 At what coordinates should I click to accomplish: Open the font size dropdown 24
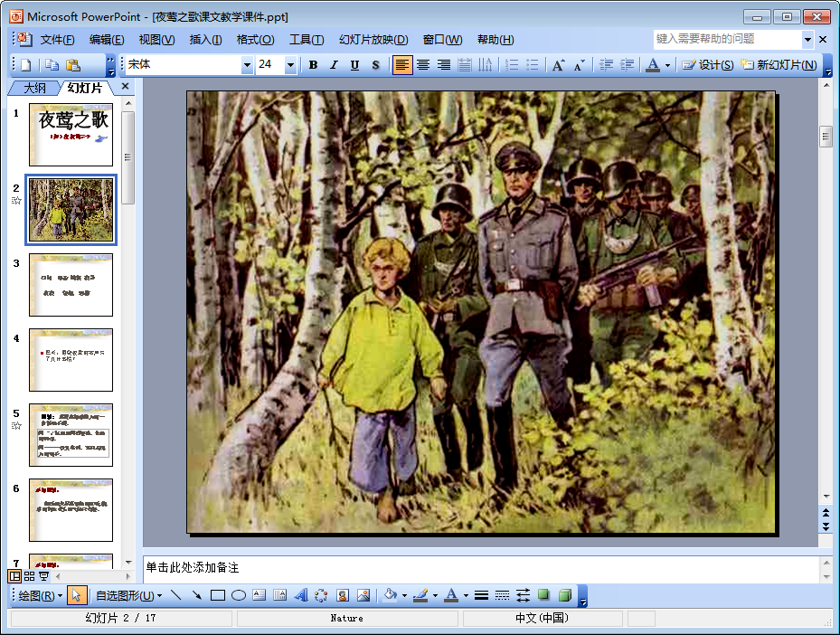coord(290,65)
